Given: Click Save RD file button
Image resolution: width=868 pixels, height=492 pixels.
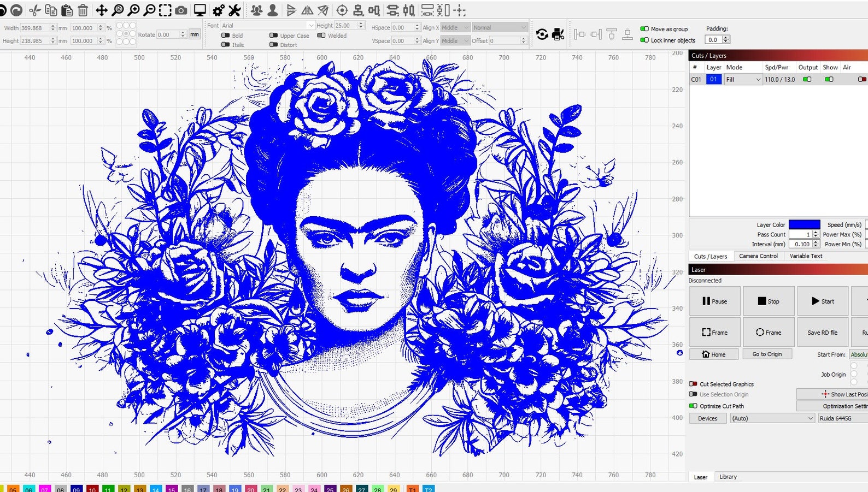Looking at the screenshot, I should click(x=823, y=332).
